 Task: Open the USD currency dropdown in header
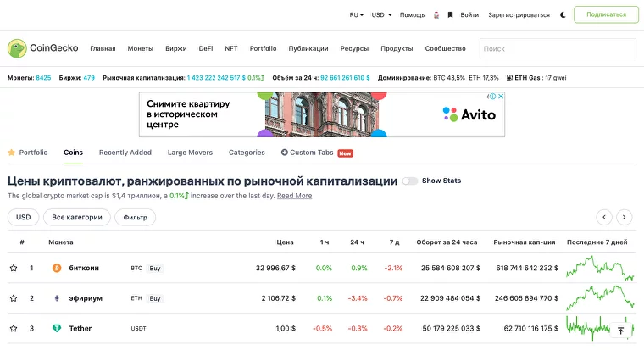(x=381, y=14)
